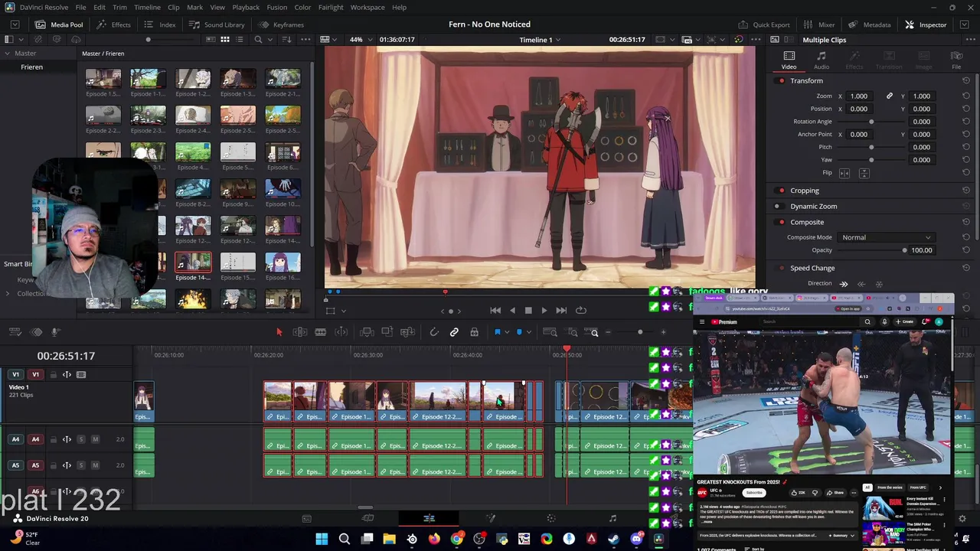The image size is (980, 551).
Task: Open the Fusion menu
Action: click(x=277, y=7)
